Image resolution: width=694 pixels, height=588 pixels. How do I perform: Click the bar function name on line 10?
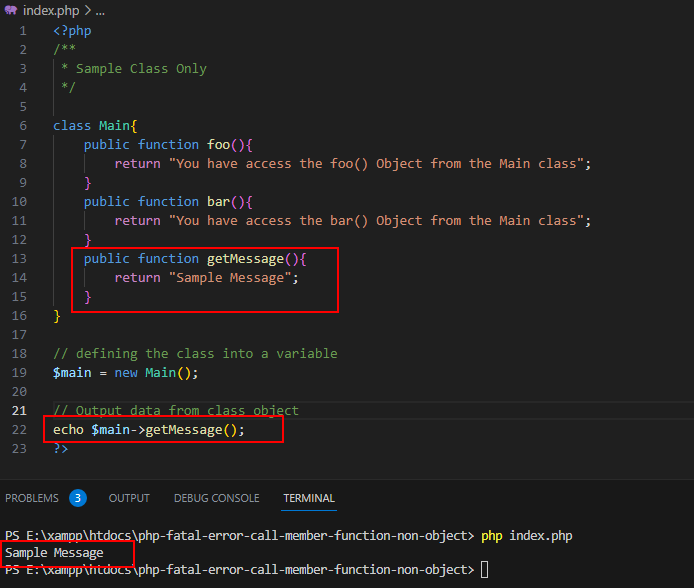(x=219, y=202)
